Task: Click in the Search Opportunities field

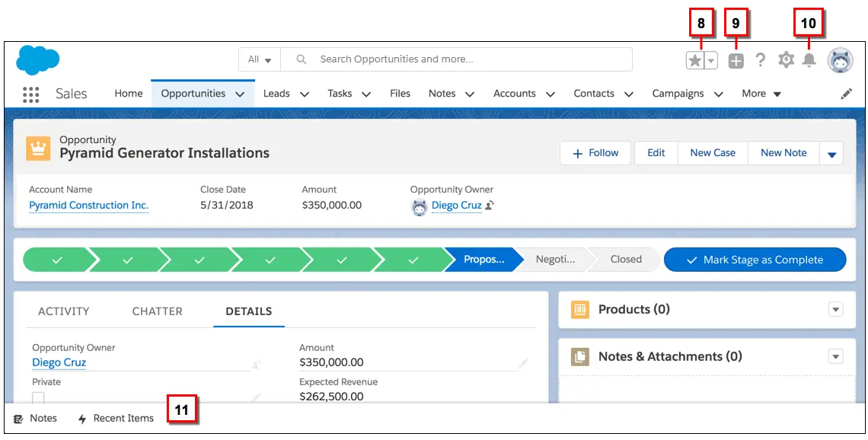Action: (x=457, y=59)
